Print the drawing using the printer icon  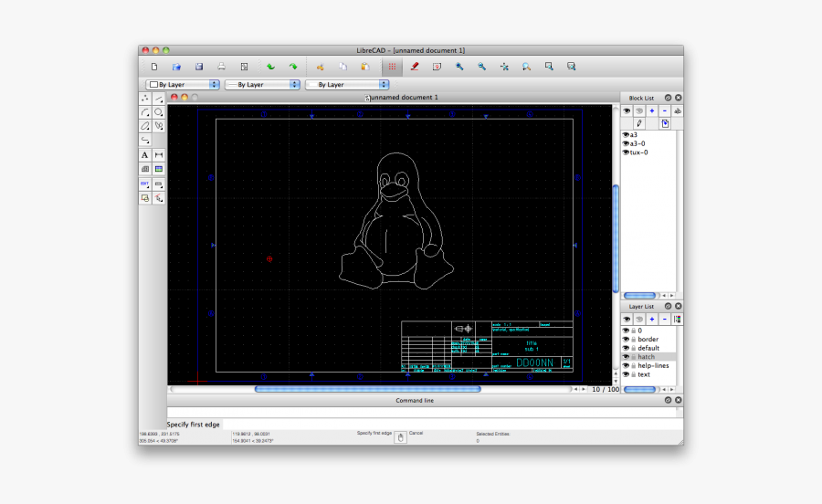click(x=221, y=67)
